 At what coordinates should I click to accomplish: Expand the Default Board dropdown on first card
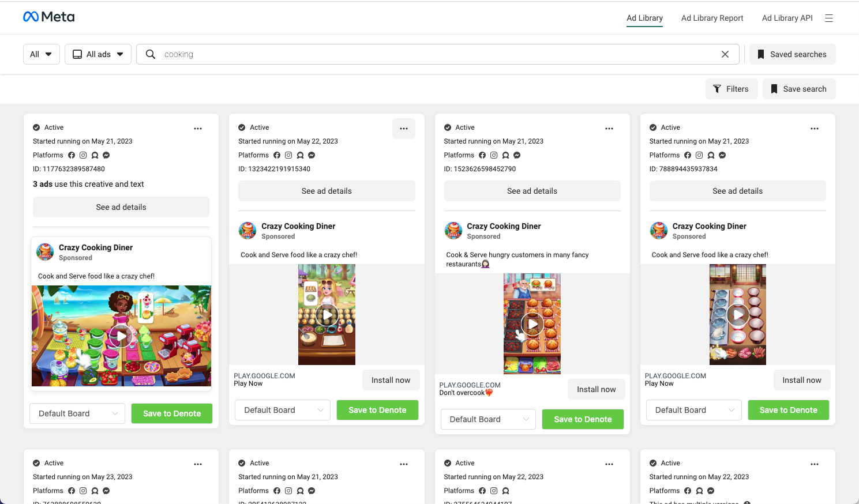(x=77, y=413)
